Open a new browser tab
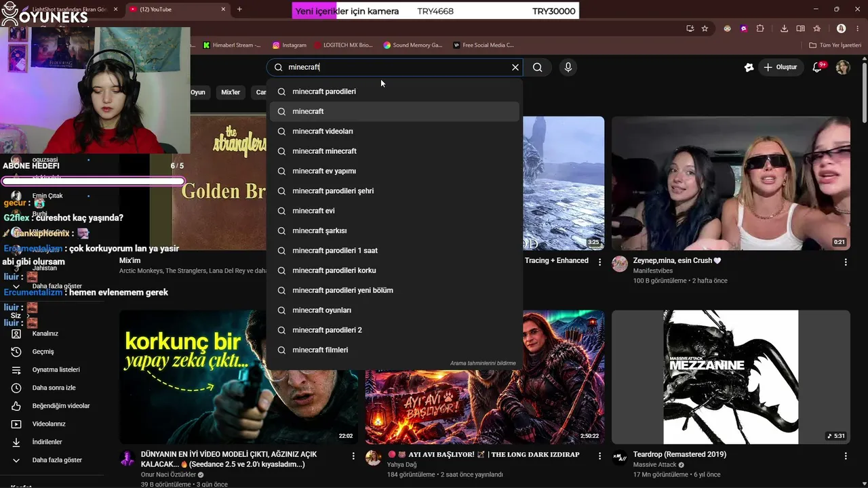868x488 pixels. click(x=239, y=9)
